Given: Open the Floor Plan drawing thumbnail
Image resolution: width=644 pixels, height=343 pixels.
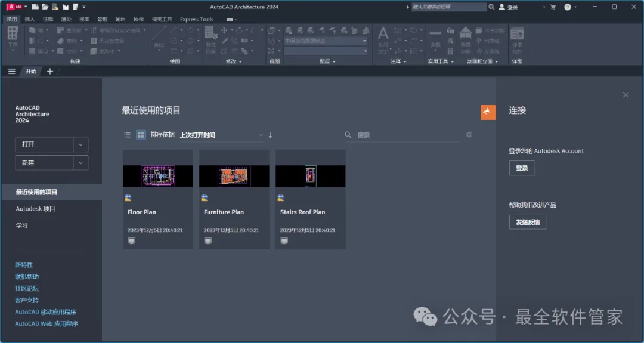Looking at the screenshot, I should pos(157,176).
